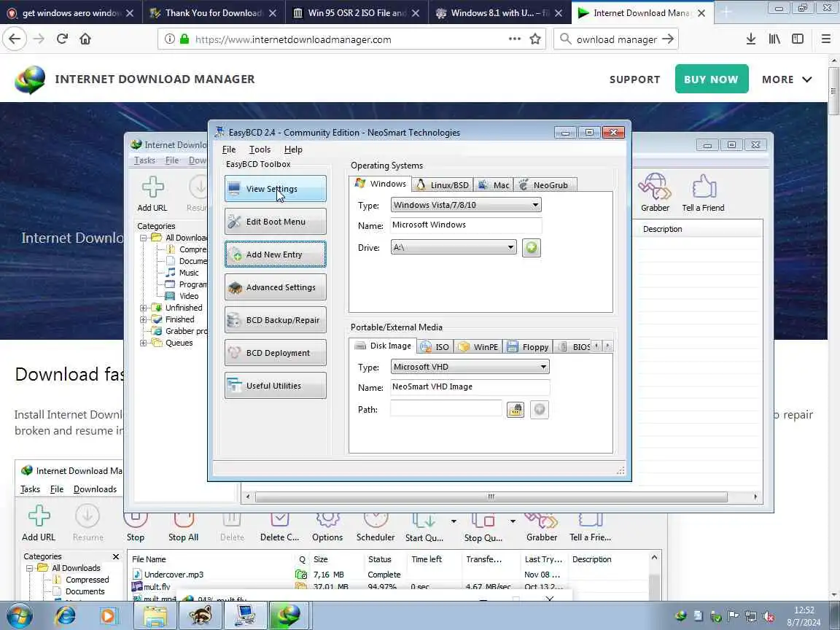Expand the Finished category in IDM tree
Screen dimensions: 840x630
point(143,320)
